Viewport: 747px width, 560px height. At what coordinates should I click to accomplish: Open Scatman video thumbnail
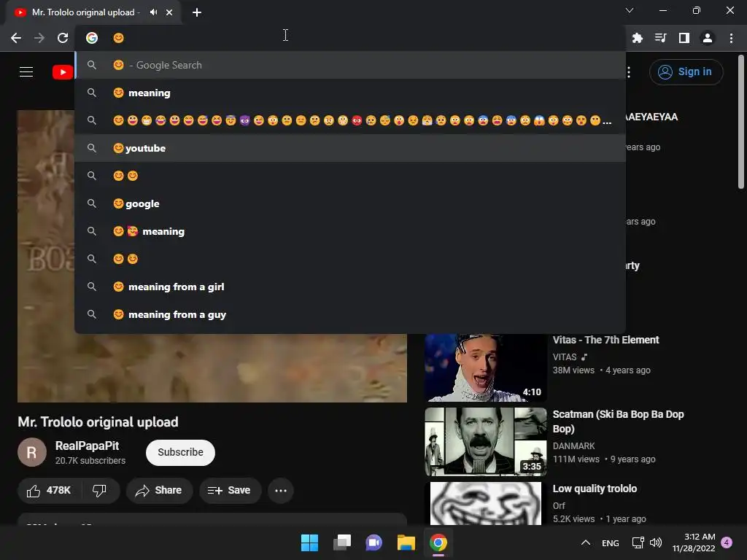485,441
